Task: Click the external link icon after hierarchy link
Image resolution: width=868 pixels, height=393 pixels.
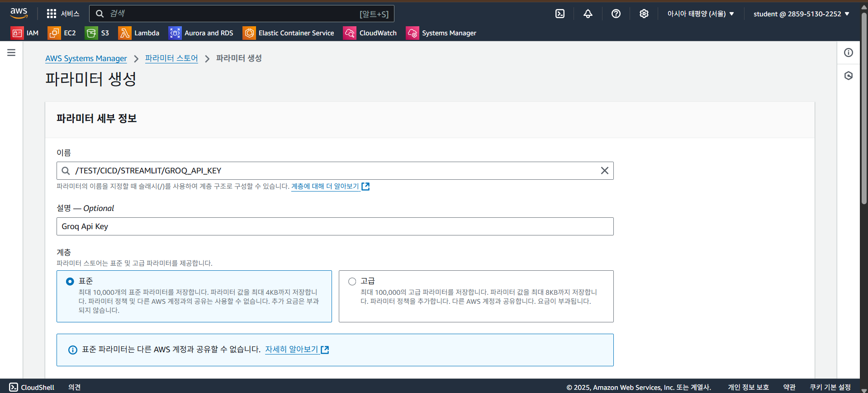Action: (x=365, y=187)
